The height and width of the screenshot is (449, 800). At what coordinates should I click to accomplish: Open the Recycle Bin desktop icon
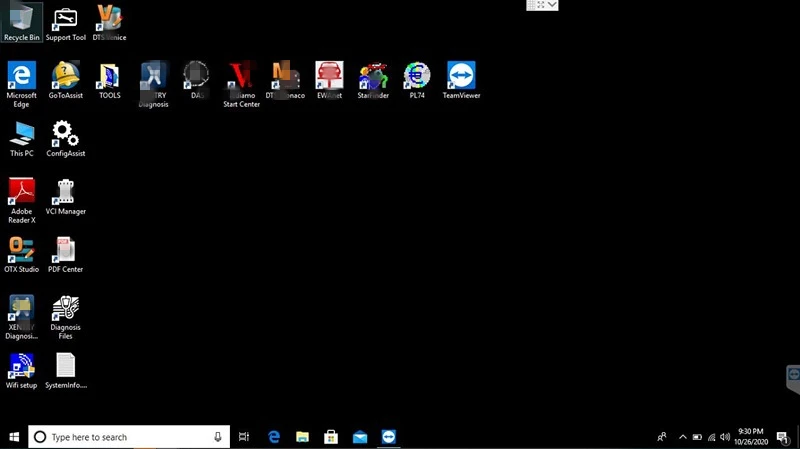click(21, 22)
